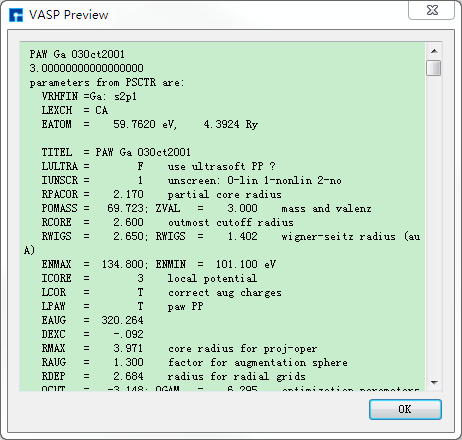The image size is (462, 440).
Task: Close the VASP Preview dialog
Action: [432, 10]
